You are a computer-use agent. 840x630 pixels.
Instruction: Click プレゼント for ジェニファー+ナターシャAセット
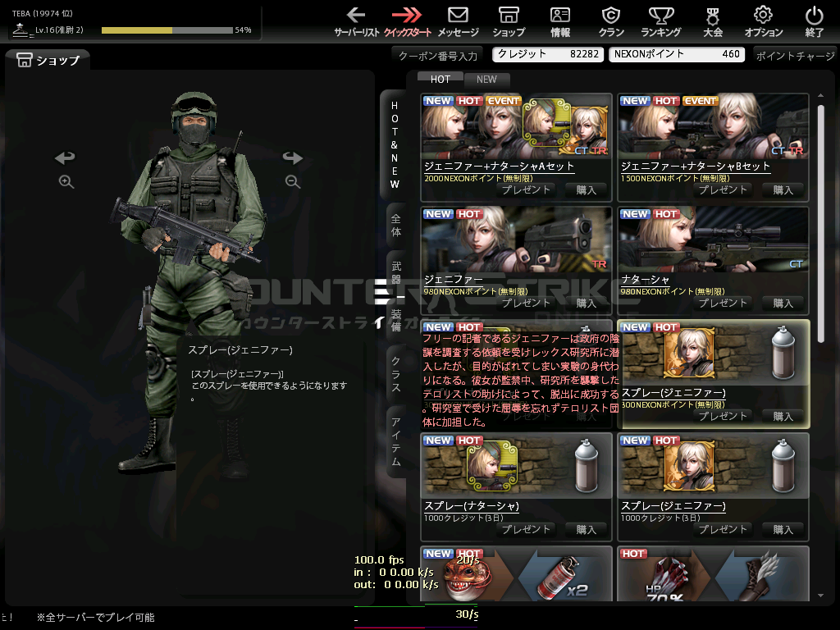click(526, 190)
